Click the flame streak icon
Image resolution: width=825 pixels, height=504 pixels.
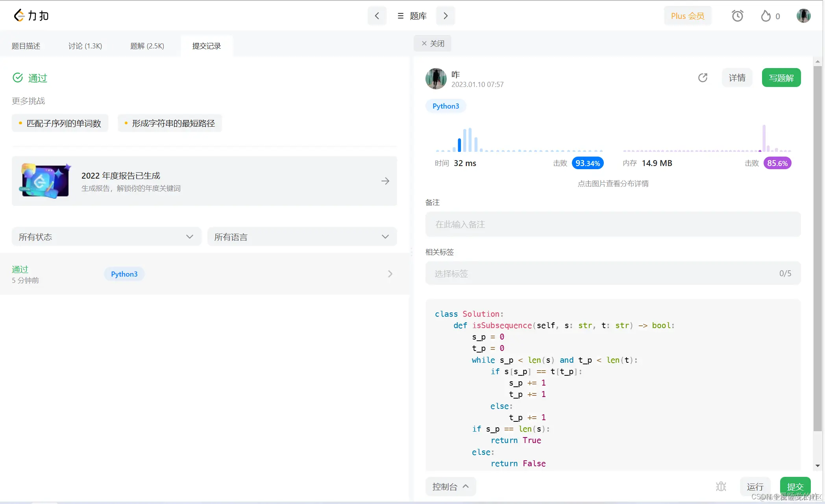pyautogui.click(x=766, y=16)
